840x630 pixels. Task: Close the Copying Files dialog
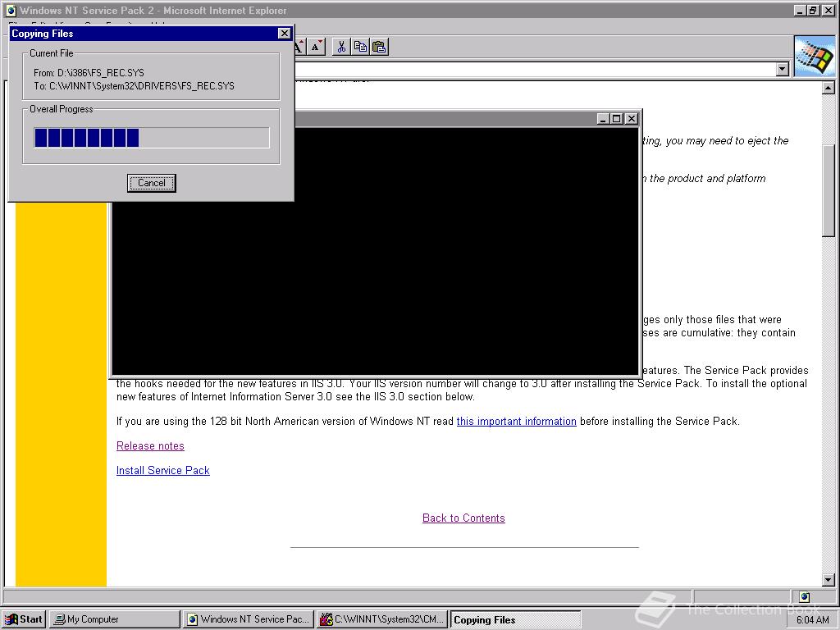pyautogui.click(x=285, y=33)
